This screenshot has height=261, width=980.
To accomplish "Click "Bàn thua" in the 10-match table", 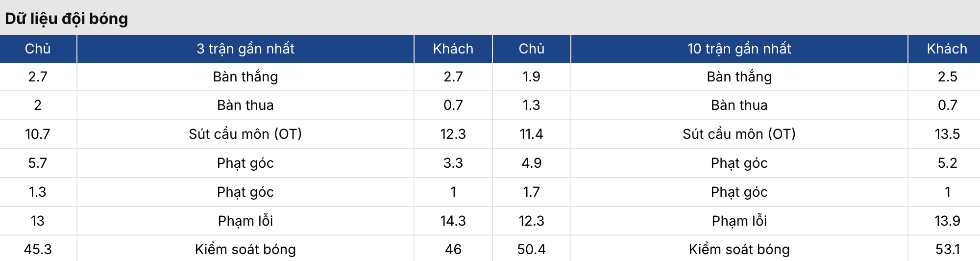I will (x=739, y=105).
